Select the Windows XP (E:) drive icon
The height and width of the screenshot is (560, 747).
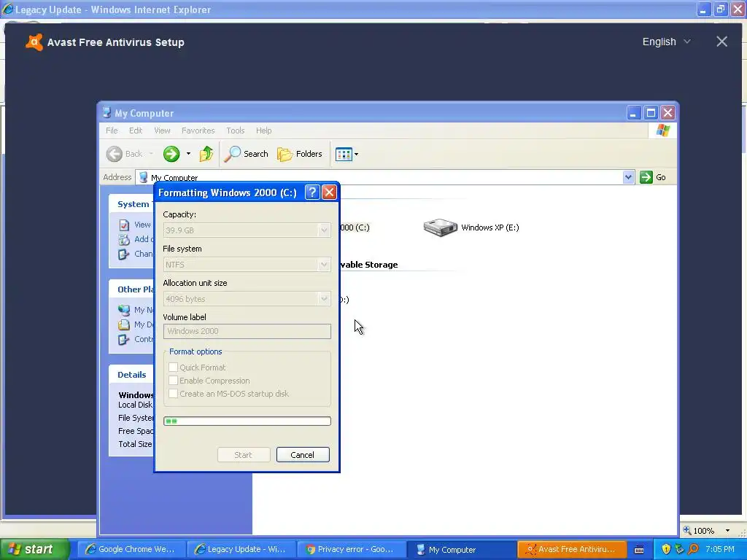tap(440, 227)
